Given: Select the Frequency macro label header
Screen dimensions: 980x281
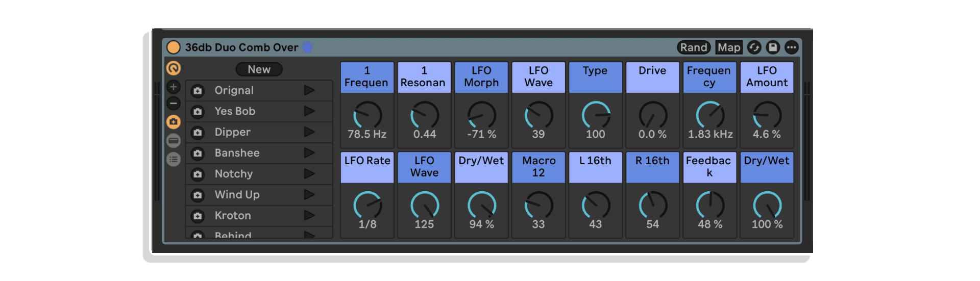Looking at the screenshot, I should click(x=709, y=77).
